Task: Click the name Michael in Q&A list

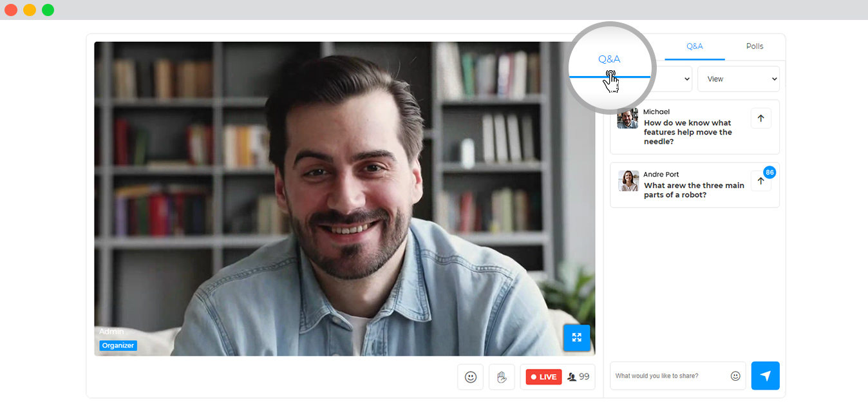Action: click(x=657, y=111)
